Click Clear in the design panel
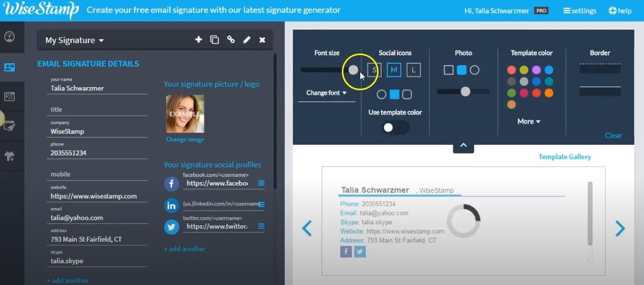This screenshot has height=285, width=644. coord(613,135)
